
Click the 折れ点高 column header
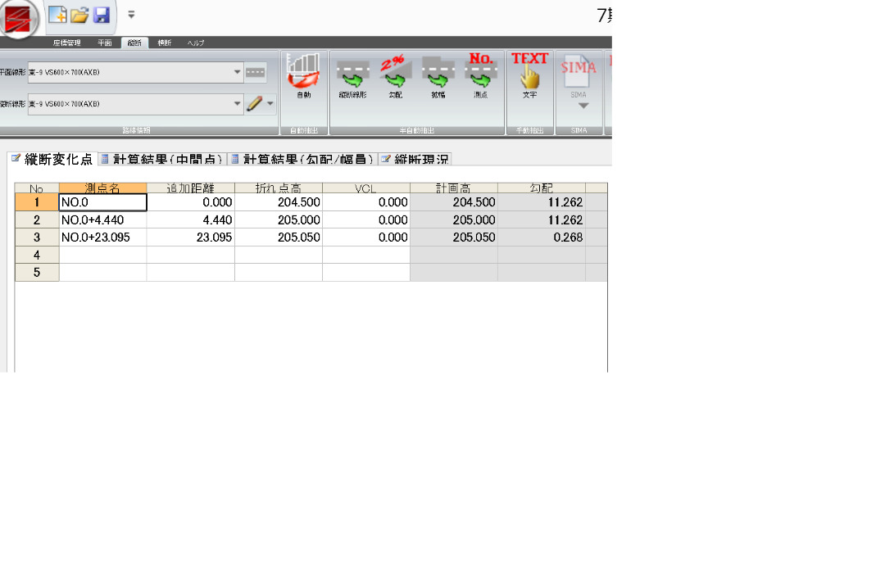(279, 188)
